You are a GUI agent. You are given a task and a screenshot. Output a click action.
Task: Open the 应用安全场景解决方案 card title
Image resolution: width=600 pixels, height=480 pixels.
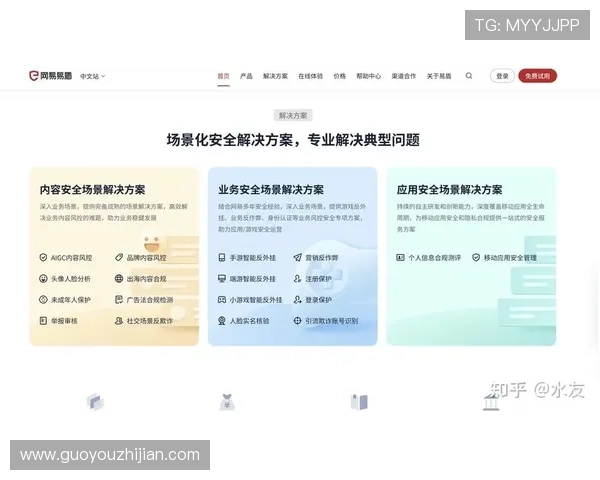tap(449, 189)
